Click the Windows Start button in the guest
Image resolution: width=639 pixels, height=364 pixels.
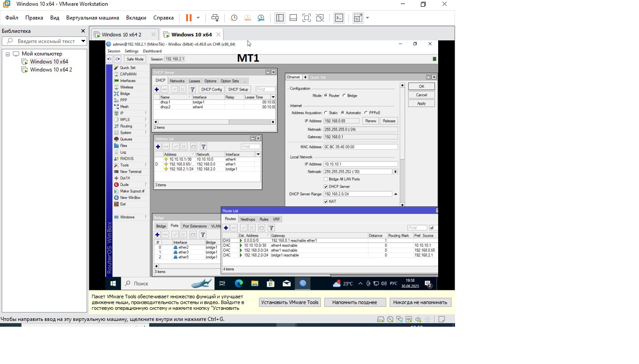(x=113, y=283)
